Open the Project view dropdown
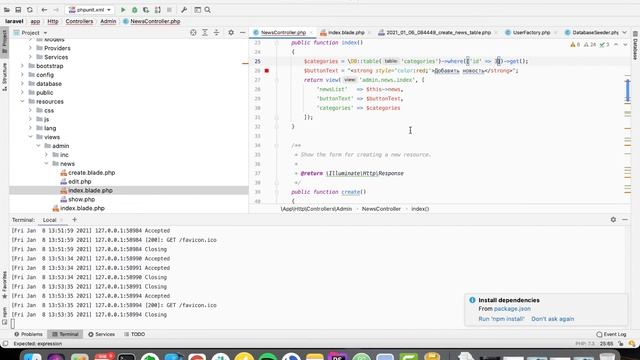640x360 pixels. [x=31, y=33]
